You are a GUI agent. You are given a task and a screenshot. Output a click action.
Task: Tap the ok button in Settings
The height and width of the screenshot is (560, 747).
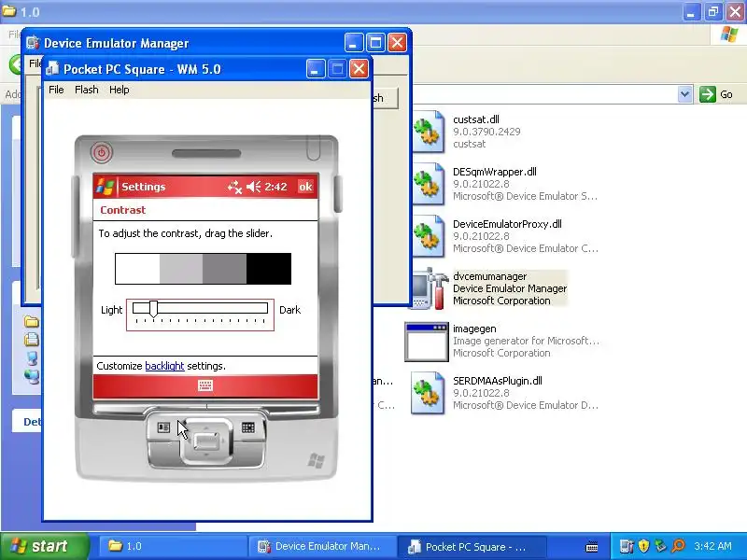click(305, 187)
